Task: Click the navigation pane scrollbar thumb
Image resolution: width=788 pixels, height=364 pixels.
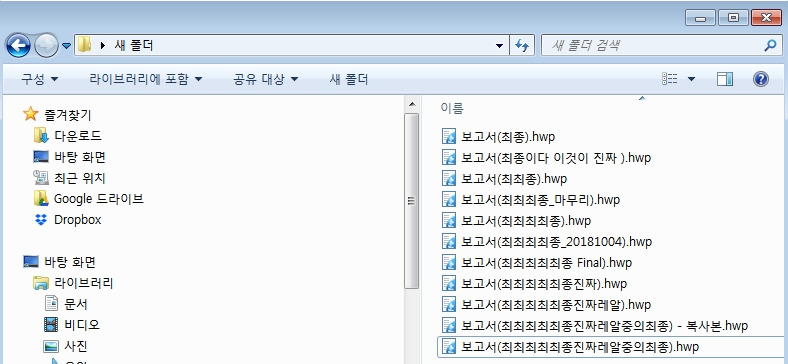Action: click(412, 201)
